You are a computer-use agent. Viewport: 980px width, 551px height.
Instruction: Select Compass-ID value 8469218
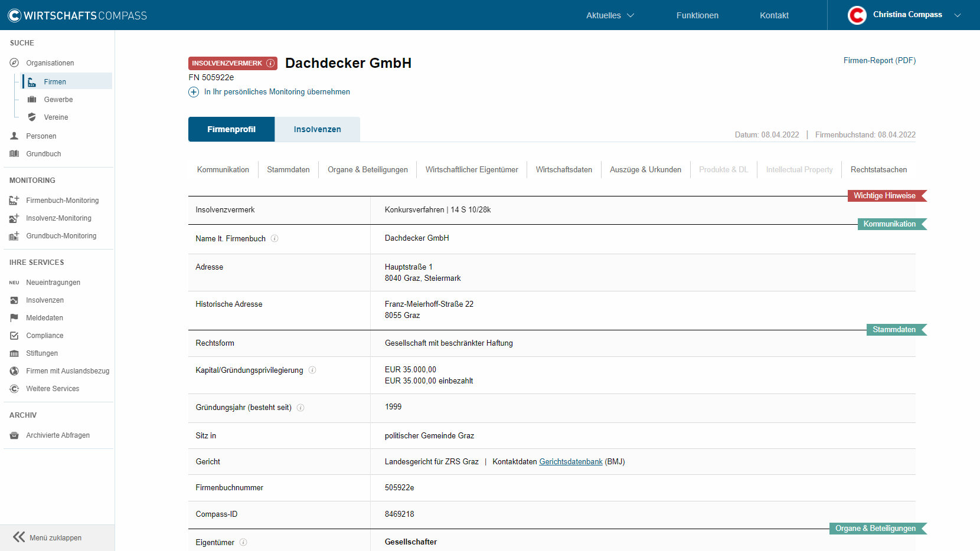coord(399,514)
